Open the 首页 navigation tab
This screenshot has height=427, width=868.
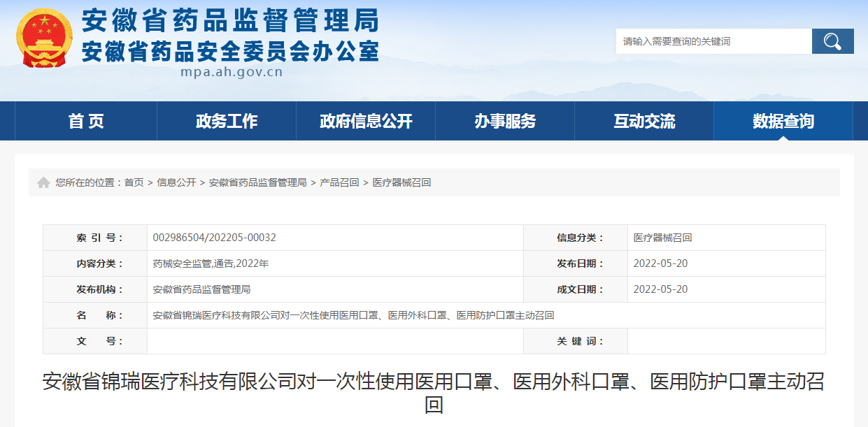(x=86, y=121)
